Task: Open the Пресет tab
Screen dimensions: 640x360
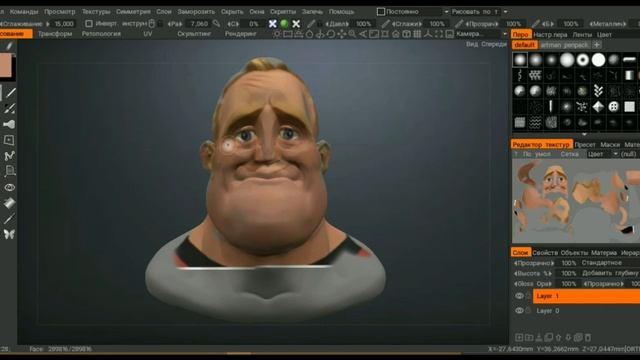Action: [585, 144]
